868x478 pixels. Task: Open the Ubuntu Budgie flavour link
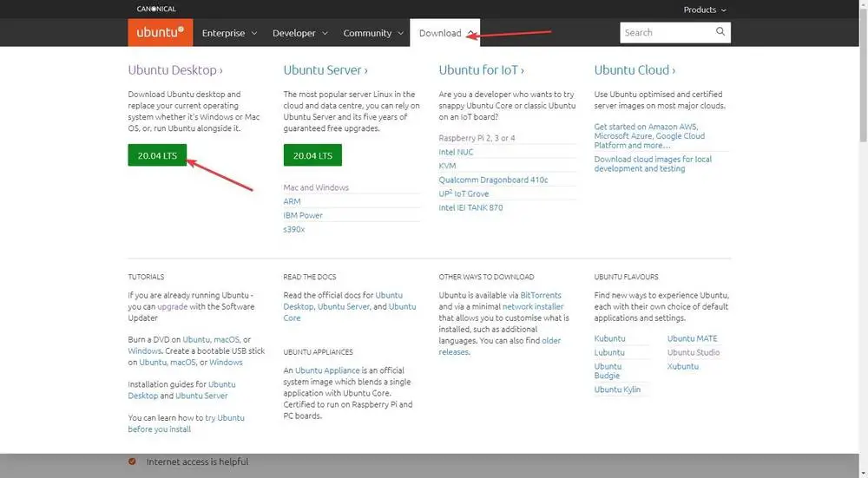[608, 370]
